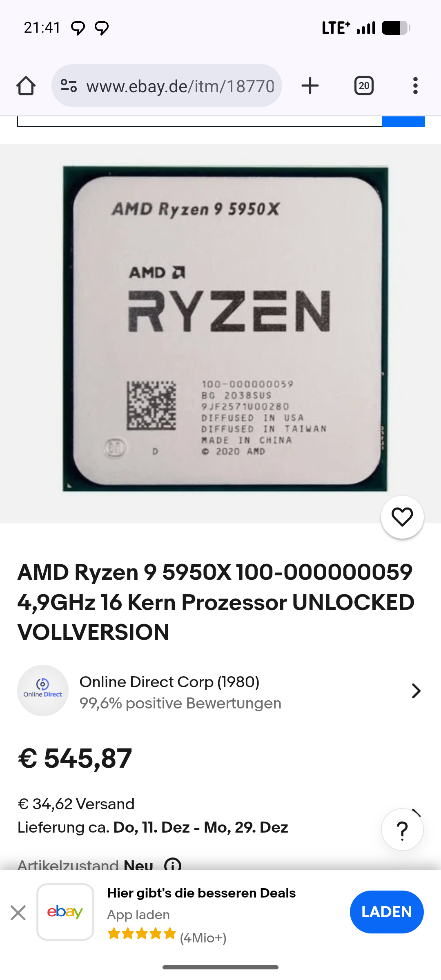Tap the Online Direct seller logo

coord(43,690)
